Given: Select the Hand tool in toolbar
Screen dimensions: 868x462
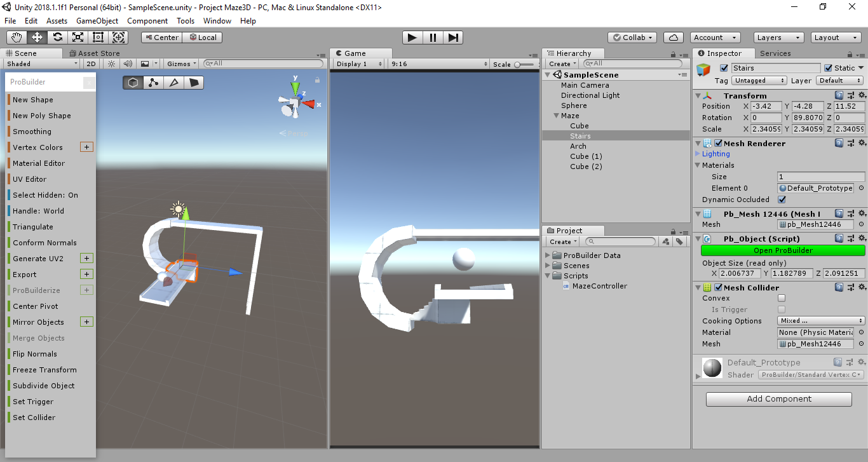Looking at the screenshot, I should (x=17, y=37).
